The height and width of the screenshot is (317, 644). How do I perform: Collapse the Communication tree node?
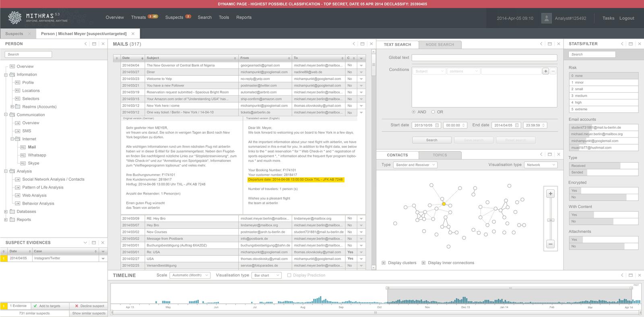point(6,115)
